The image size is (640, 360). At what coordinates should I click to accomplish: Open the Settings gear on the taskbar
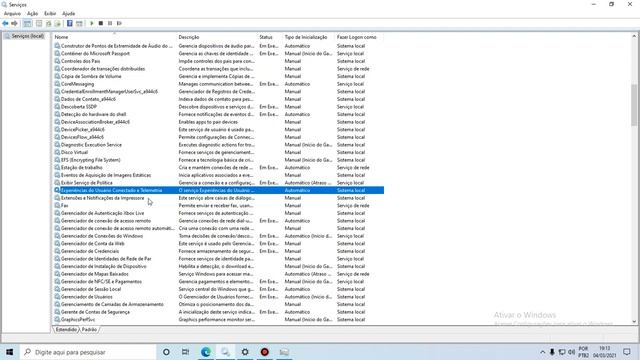(245, 352)
